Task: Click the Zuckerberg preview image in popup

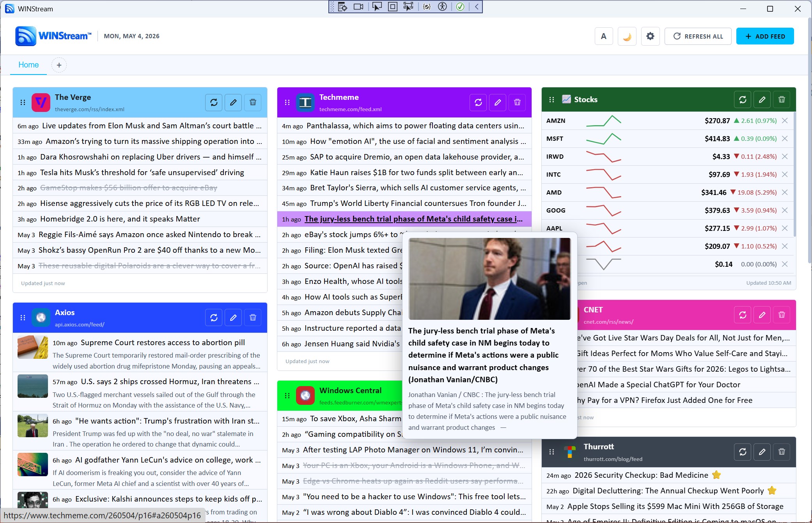Action: tap(489, 279)
